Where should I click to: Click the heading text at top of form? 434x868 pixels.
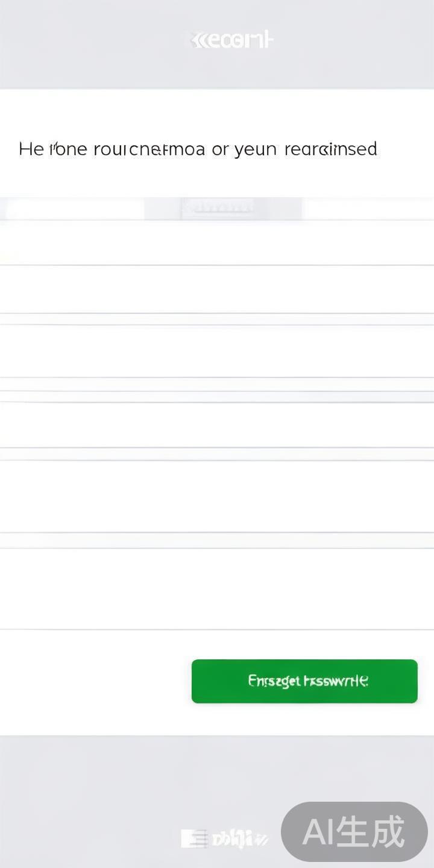coord(198,149)
